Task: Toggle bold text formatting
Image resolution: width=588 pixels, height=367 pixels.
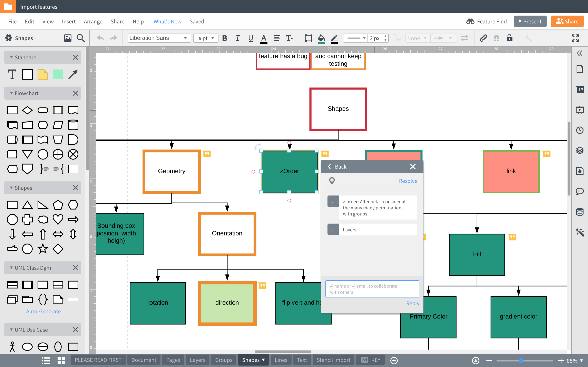Action: [225, 38]
